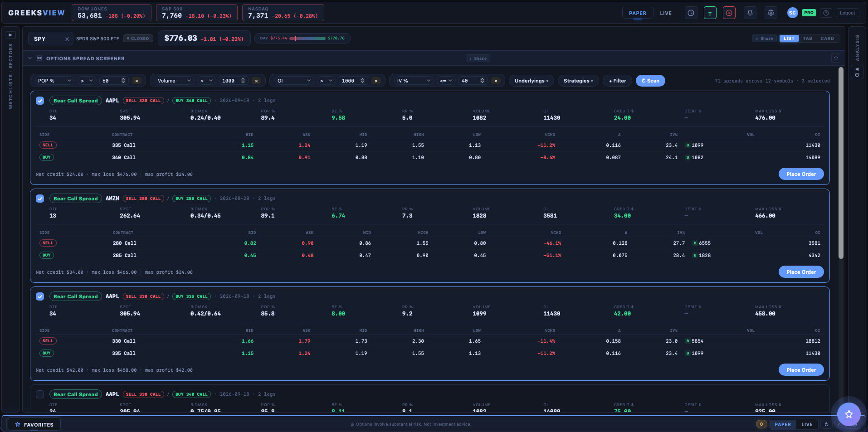This screenshot has width=868, height=432.
Task: Open the POP % metric dropdown
Action: pos(54,81)
